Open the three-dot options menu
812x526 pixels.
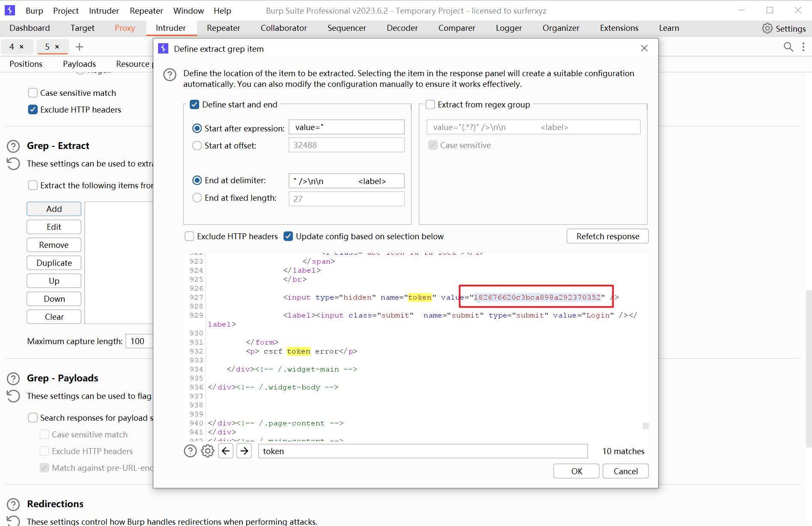pyautogui.click(x=803, y=47)
